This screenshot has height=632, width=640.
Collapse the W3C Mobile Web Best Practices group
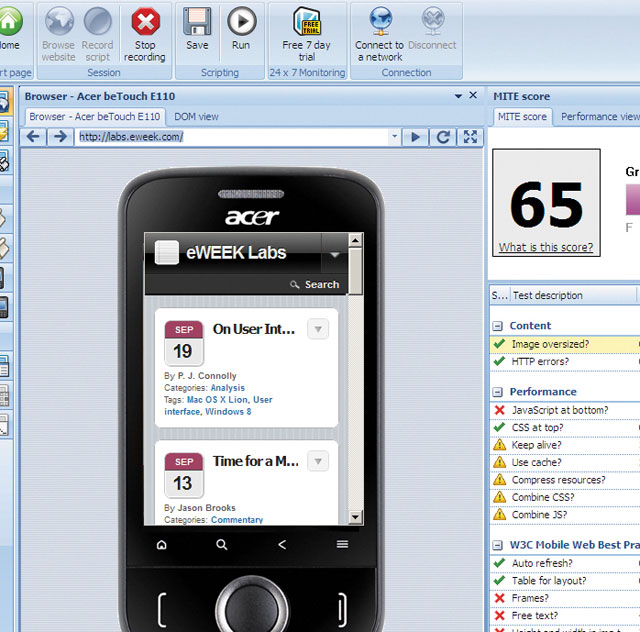497,545
